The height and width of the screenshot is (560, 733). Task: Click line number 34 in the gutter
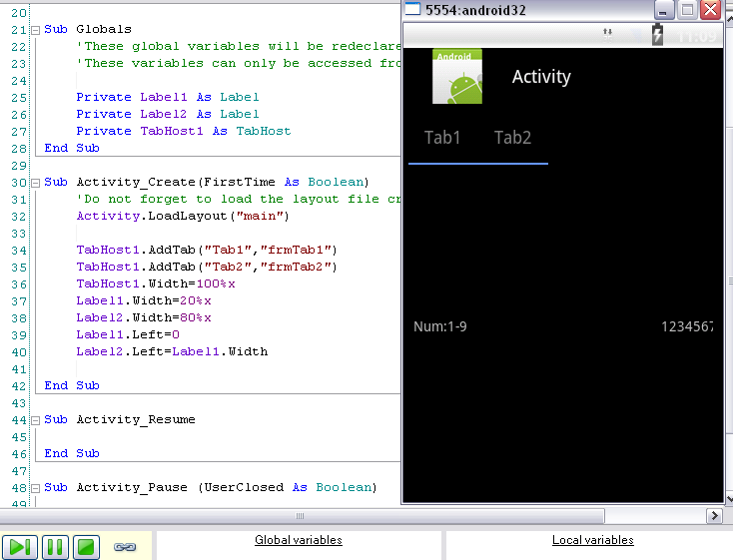[x=19, y=251]
